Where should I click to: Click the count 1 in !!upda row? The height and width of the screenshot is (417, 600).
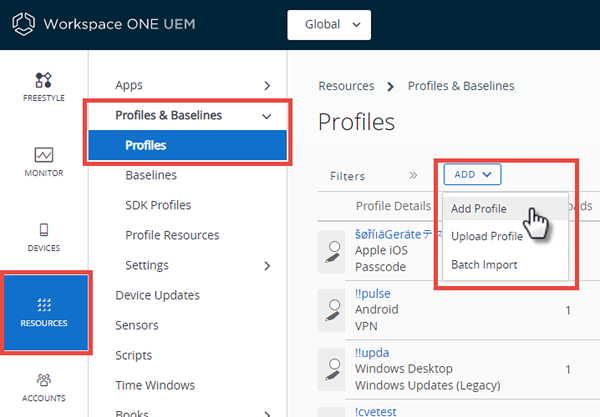[568, 370]
